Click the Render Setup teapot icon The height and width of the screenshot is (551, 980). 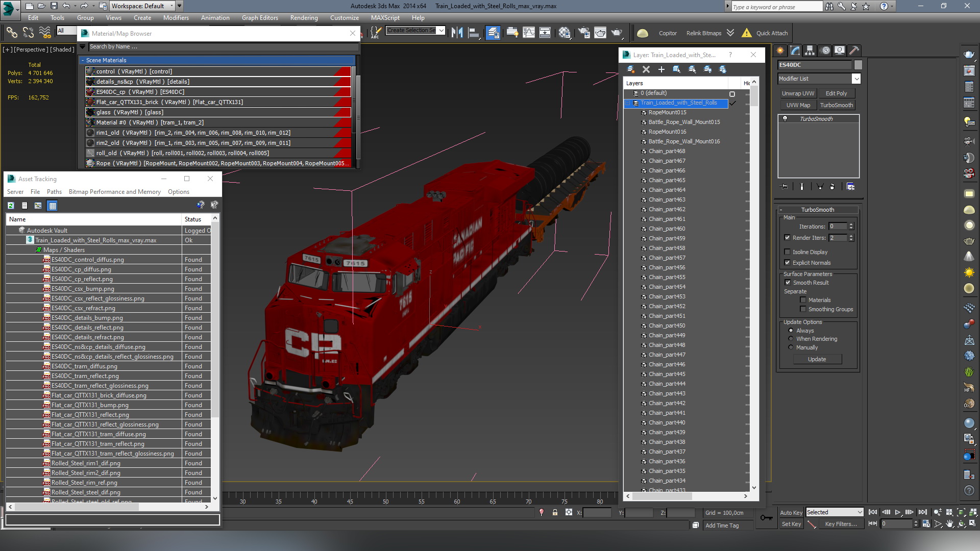pos(584,33)
